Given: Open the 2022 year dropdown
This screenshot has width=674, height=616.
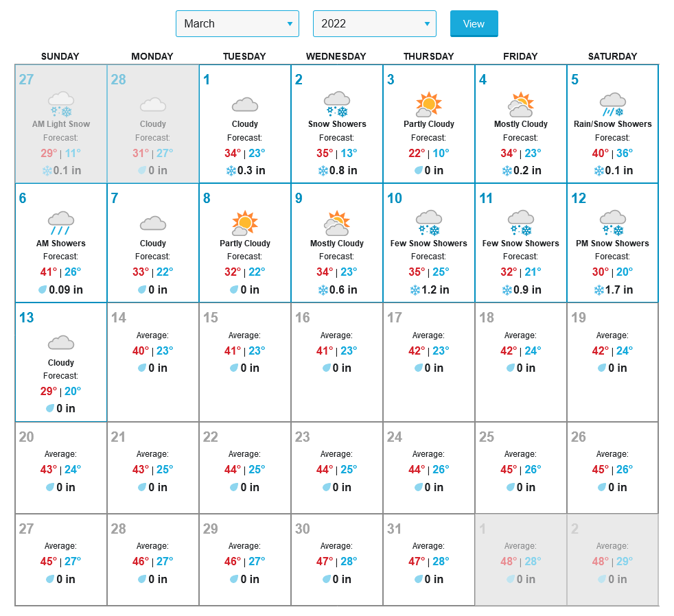Looking at the screenshot, I should click(374, 23).
